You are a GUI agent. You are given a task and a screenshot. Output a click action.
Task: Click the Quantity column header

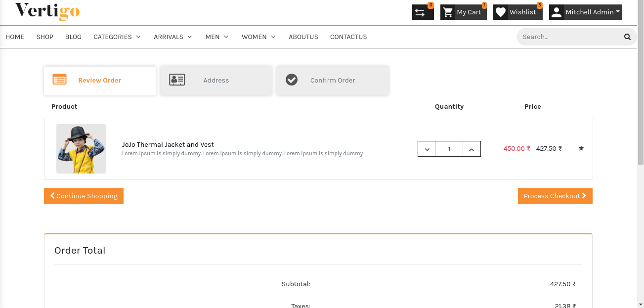[x=449, y=106]
